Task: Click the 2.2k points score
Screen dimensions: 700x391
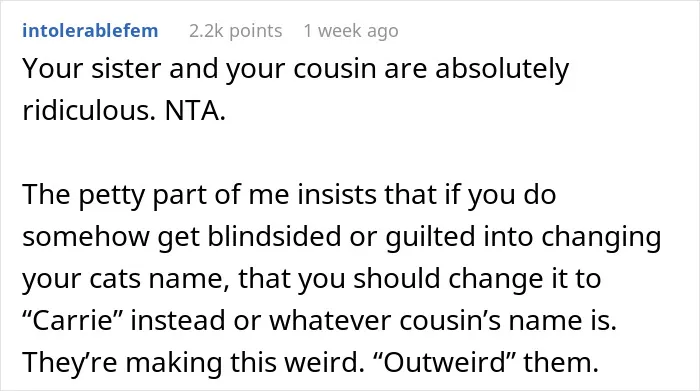Action: coord(235,31)
